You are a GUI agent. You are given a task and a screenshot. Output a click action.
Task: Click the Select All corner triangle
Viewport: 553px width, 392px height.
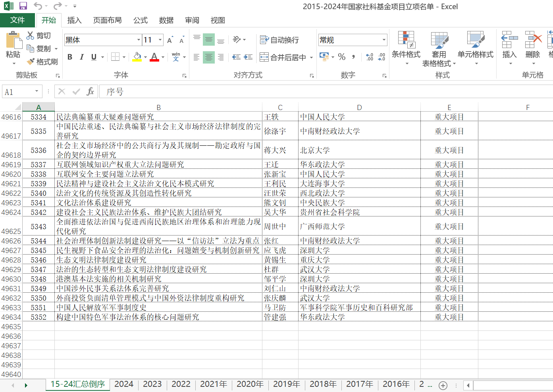coord(18,107)
